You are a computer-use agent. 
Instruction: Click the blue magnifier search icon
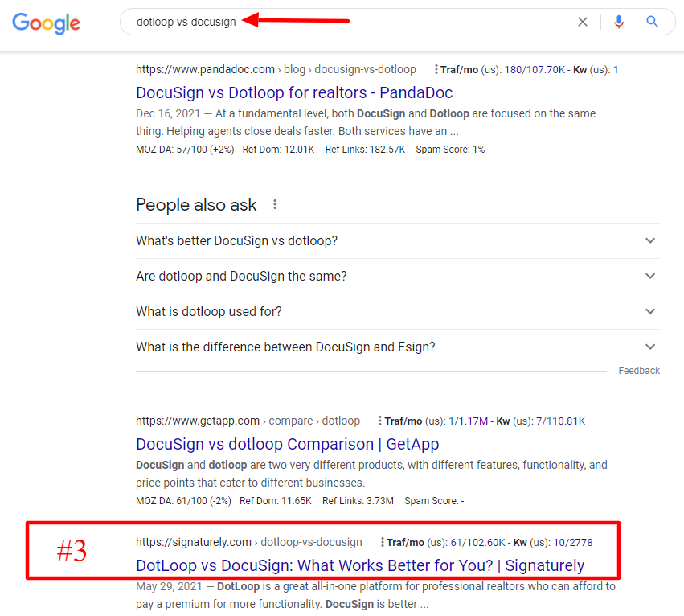point(652,22)
